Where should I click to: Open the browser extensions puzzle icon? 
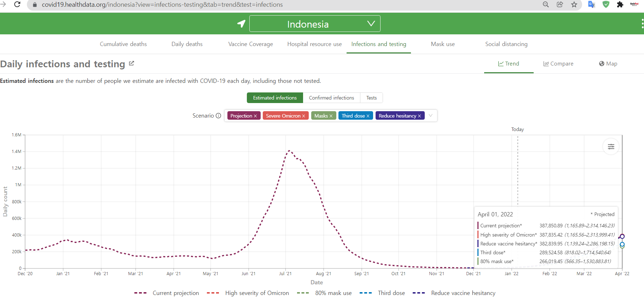(620, 5)
